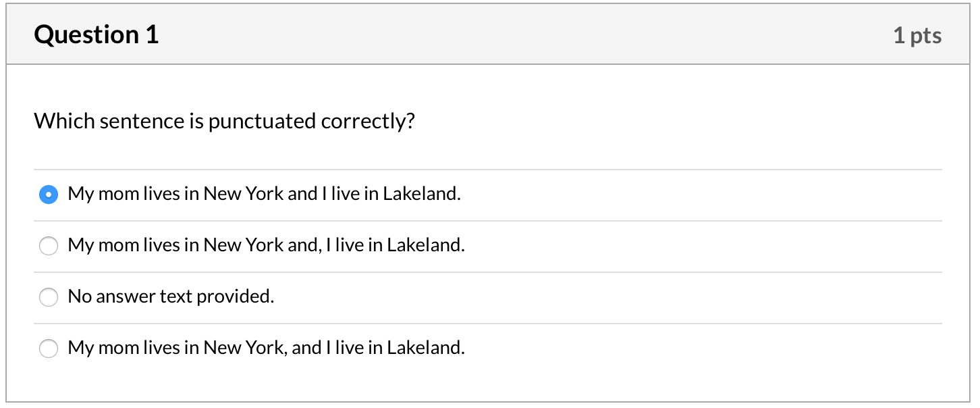980x408 pixels.
Task: Select the 'No answer text provided.' option
Action: 48,297
